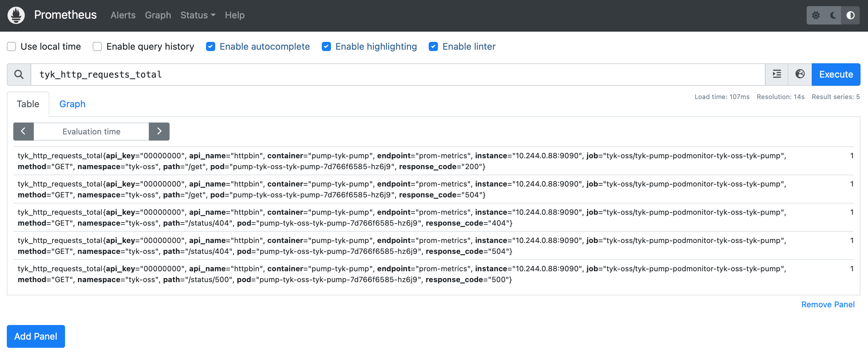Select series row path="/status/404" response_code="504"
Screen dimensions: 868x357
433,246
